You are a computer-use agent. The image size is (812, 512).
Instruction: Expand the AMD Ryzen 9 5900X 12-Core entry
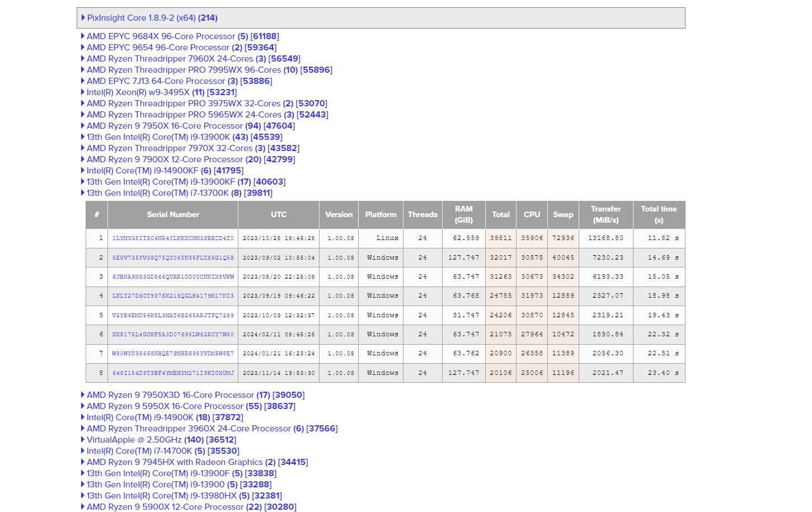[x=189, y=507]
